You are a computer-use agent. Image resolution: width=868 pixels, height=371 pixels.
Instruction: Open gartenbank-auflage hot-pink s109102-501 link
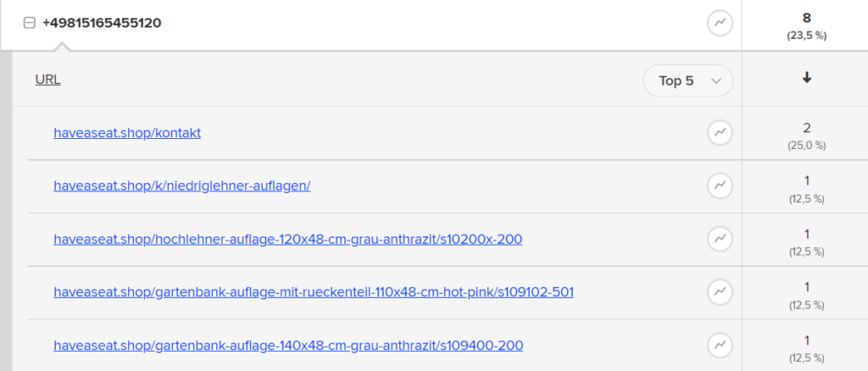pos(314,292)
